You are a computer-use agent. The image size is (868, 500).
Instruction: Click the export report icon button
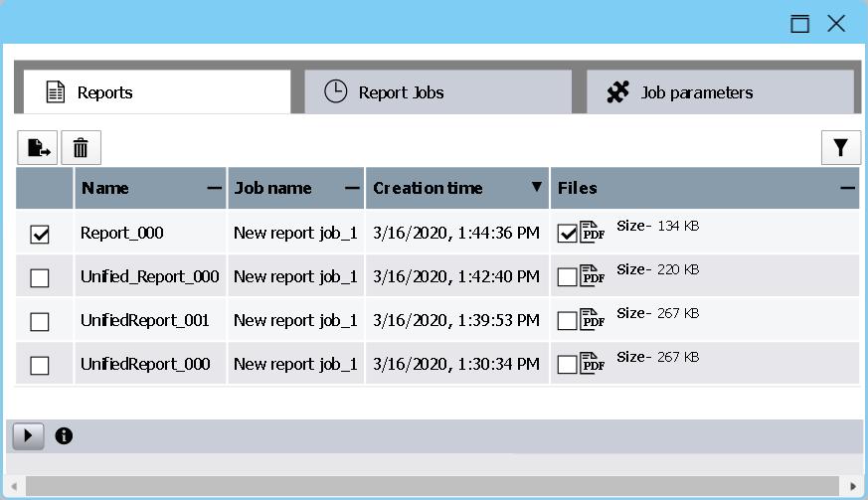tap(37, 148)
